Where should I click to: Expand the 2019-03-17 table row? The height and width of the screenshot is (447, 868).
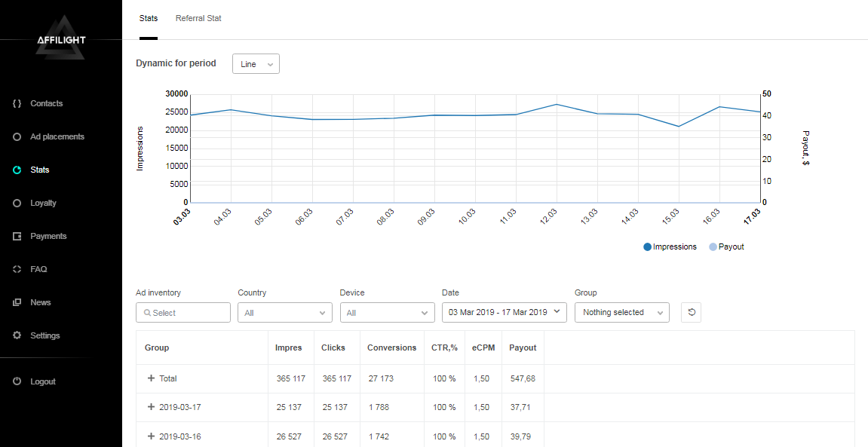click(x=151, y=407)
